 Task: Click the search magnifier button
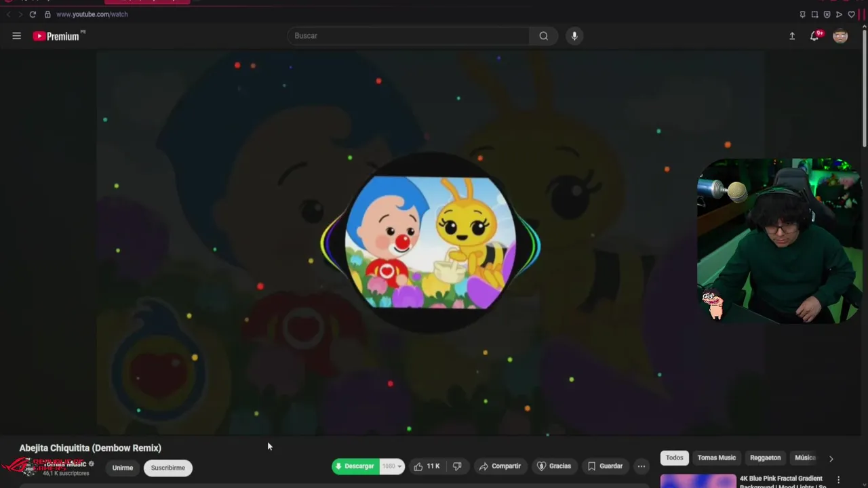click(x=544, y=36)
